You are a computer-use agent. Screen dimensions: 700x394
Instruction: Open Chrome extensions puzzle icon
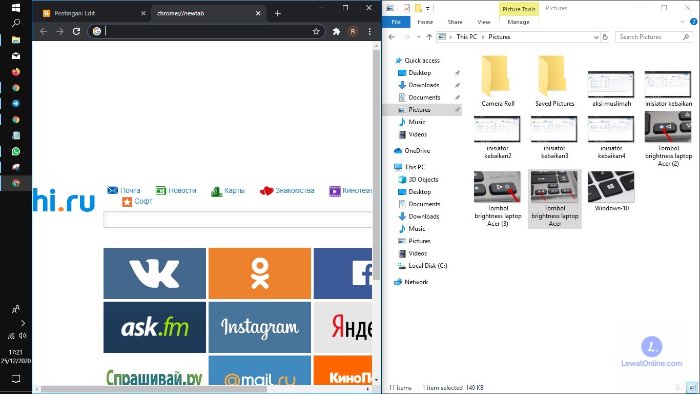pyautogui.click(x=336, y=31)
